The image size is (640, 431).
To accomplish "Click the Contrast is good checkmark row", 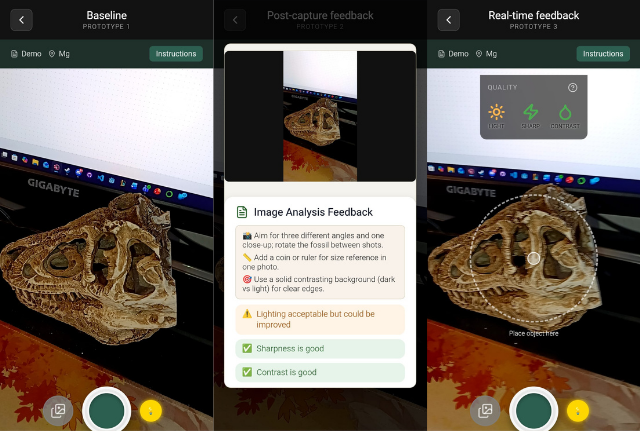I will point(320,372).
